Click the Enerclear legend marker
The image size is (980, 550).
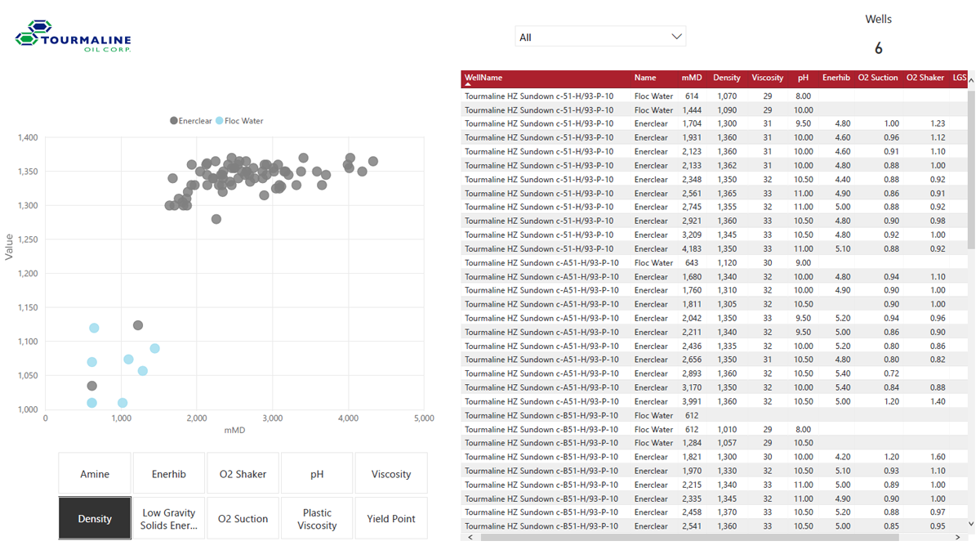click(x=174, y=121)
